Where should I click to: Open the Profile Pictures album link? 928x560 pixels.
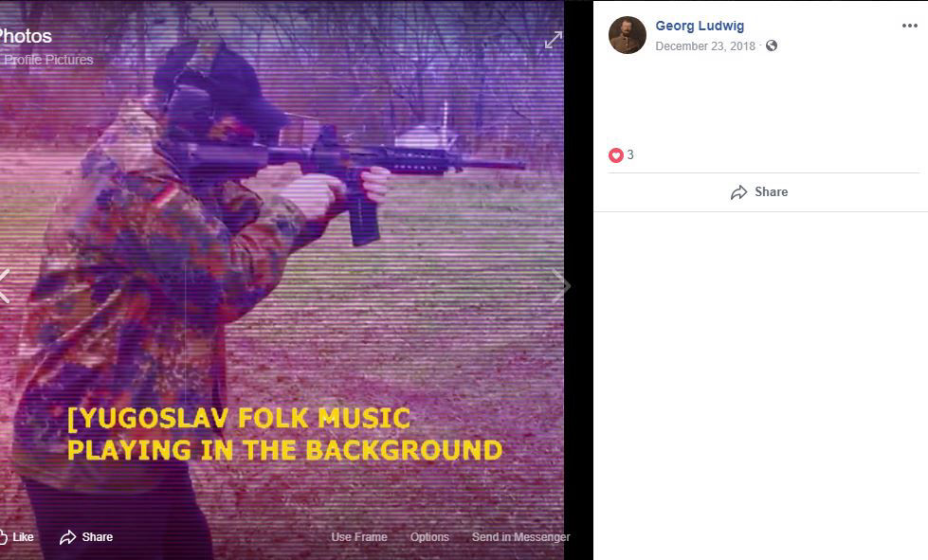click(x=48, y=60)
